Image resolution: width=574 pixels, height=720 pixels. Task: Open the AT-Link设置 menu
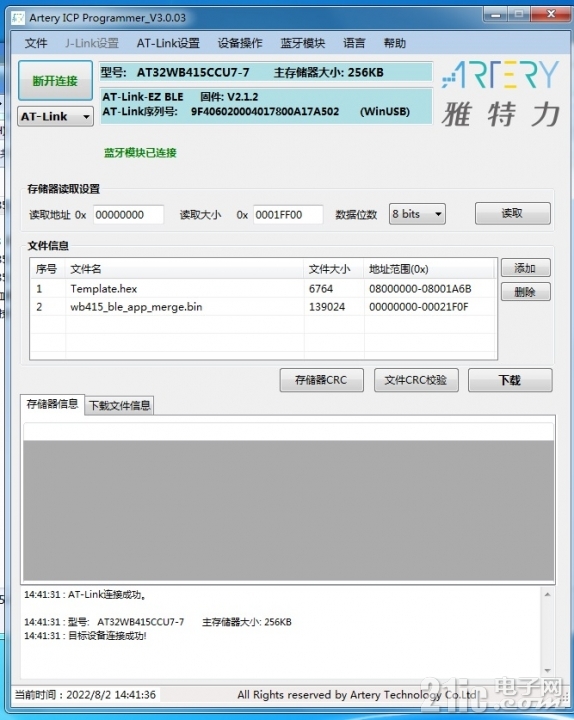pos(168,43)
